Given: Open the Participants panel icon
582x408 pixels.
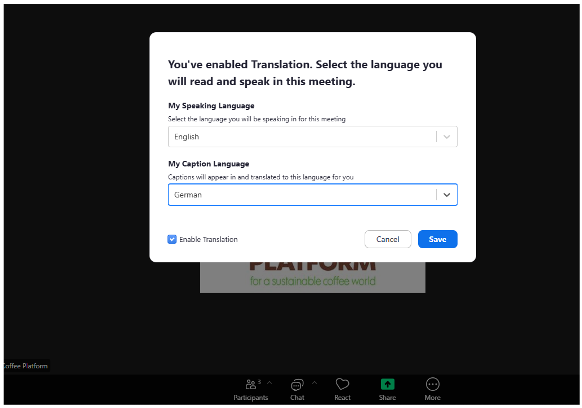Looking at the screenshot, I should point(251,384).
